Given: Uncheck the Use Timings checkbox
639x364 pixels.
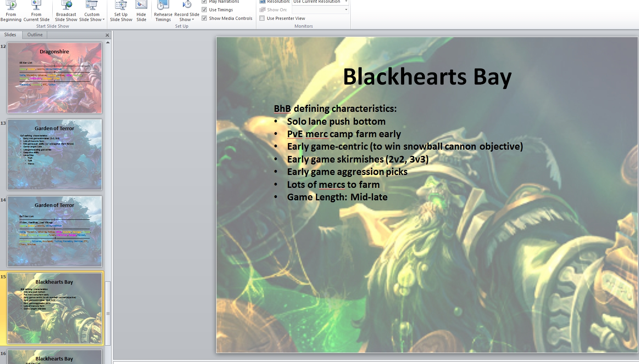Looking at the screenshot, I should tap(204, 10).
